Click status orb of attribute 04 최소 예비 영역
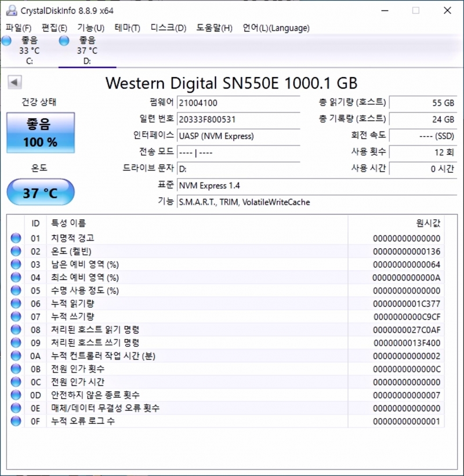The image size is (464, 476). tap(16, 277)
